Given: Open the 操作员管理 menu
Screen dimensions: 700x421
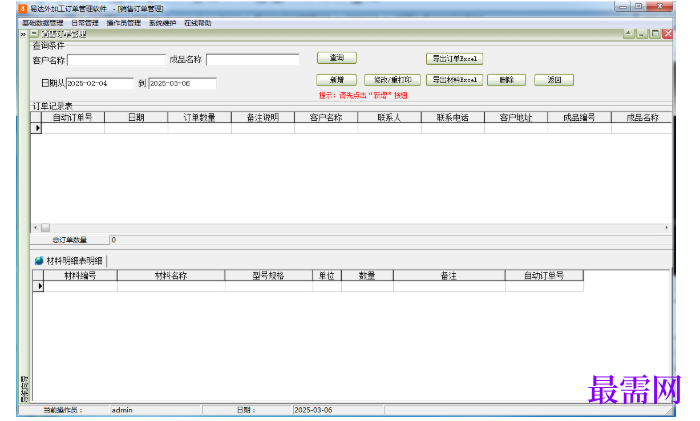Looking at the screenshot, I should [124, 23].
